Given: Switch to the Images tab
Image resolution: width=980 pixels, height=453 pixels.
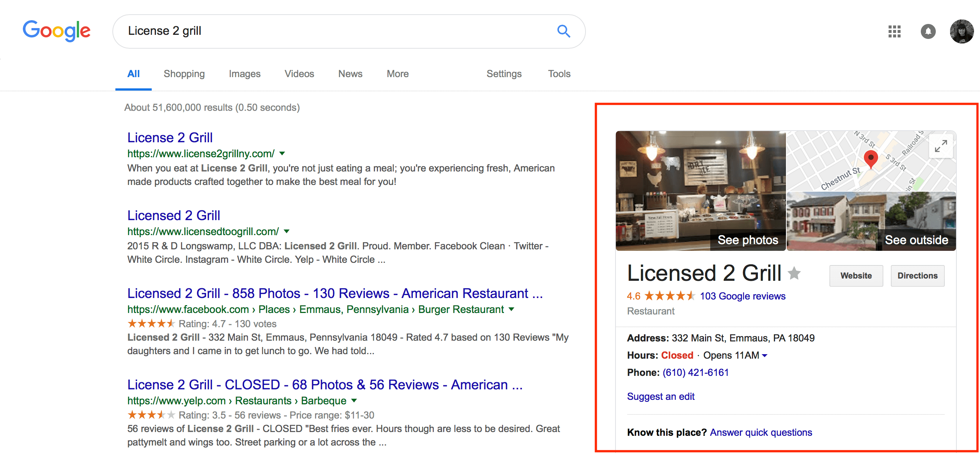Looking at the screenshot, I should click(245, 74).
